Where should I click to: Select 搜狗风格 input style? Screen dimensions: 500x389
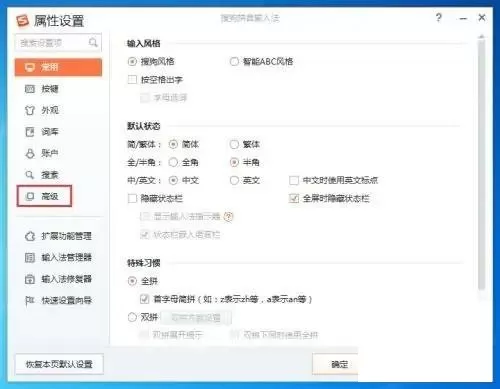[x=132, y=62]
